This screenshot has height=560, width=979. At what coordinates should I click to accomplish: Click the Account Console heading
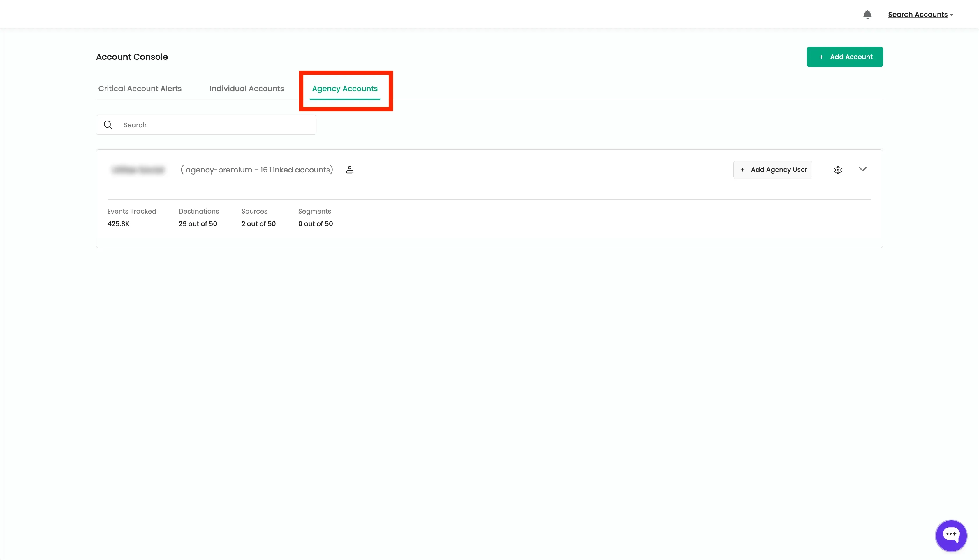click(x=132, y=57)
